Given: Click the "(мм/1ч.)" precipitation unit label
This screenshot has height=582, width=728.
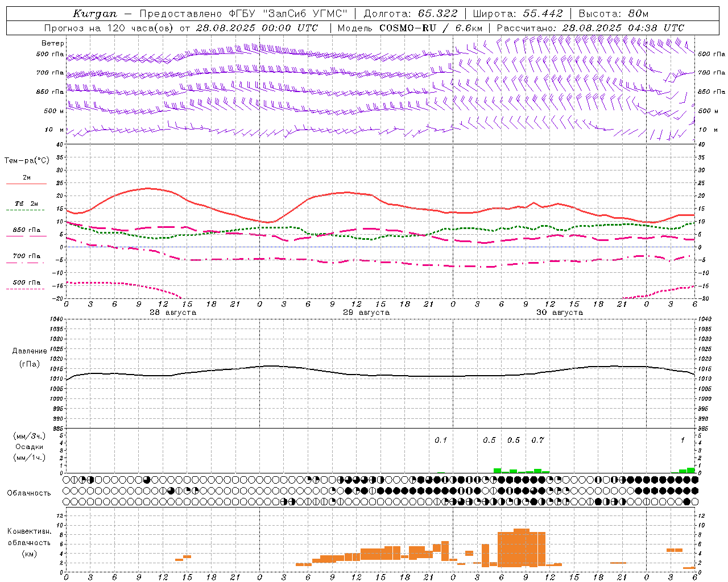Looking at the screenshot, I should [30, 458].
